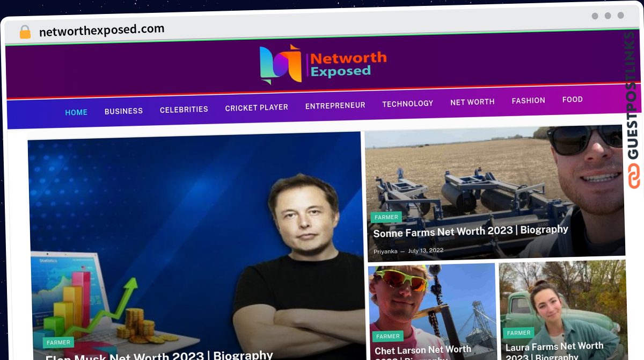Click the Networth Exposed logo
644x360 pixels.
click(x=323, y=64)
